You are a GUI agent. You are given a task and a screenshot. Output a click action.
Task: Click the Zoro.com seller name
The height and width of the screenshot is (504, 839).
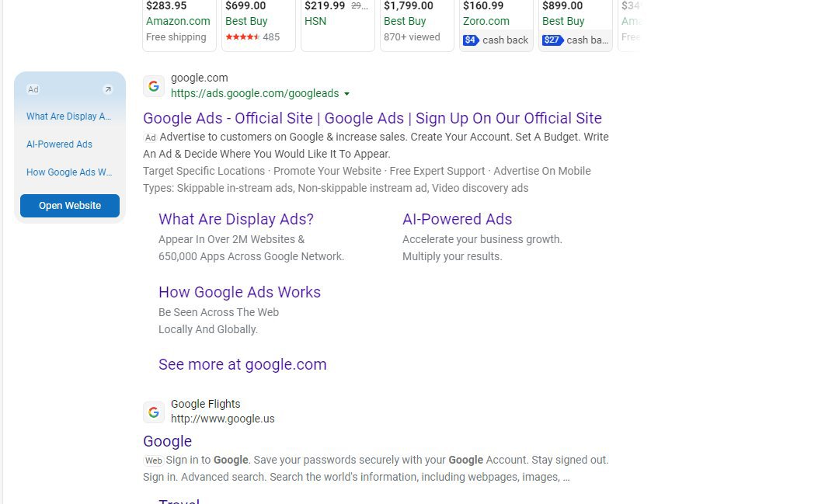click(x=486, y=22)
